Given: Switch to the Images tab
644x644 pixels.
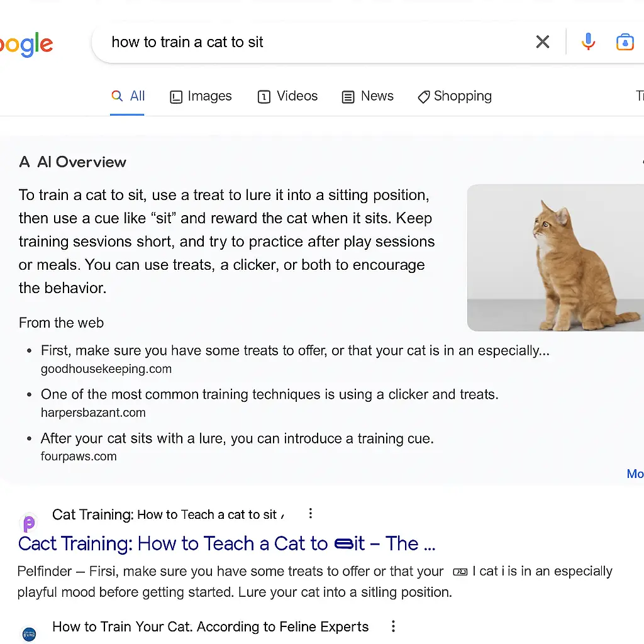Looking at the screenshot, I should point(201,96).
